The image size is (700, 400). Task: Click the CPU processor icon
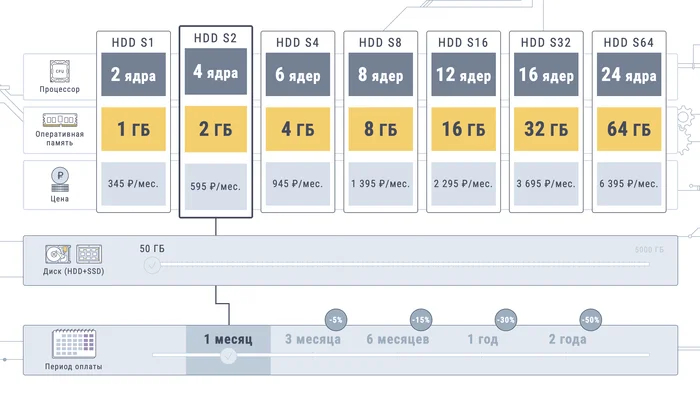tap(62, 71)
